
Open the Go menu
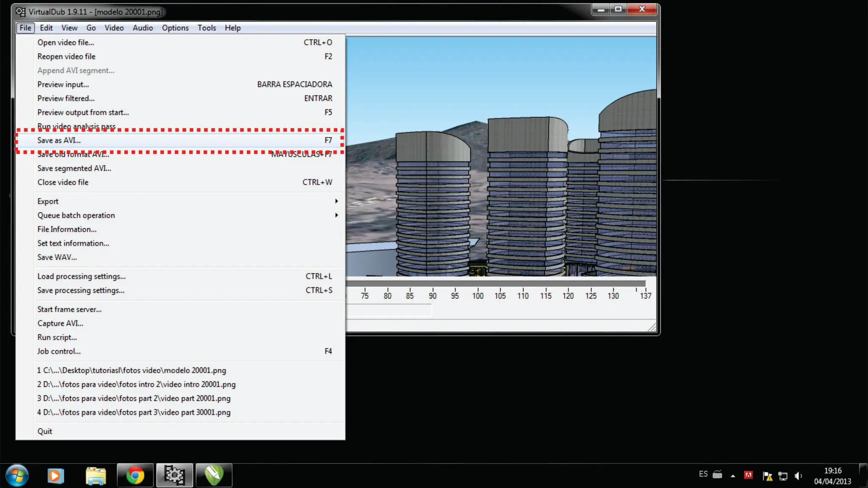tap(91, 28)
